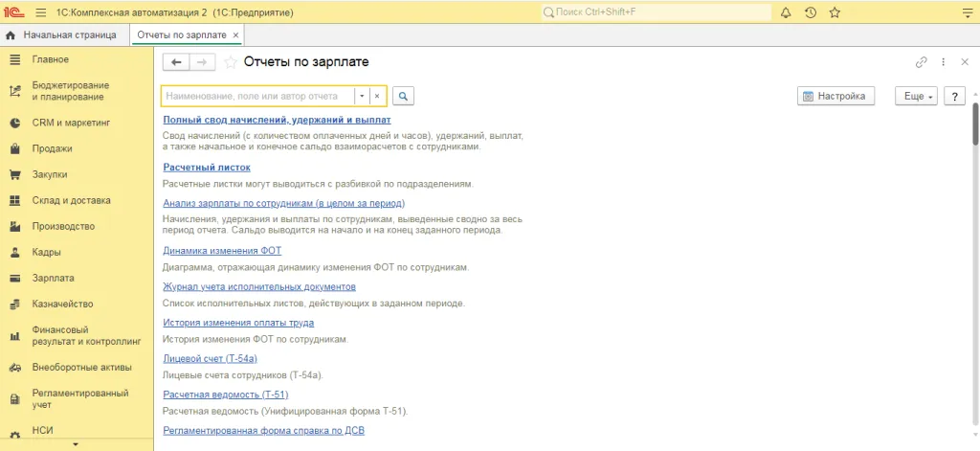Screen dimensions: 980x451
Task: Click the Производство factory icon
Action: coord(15,226)
